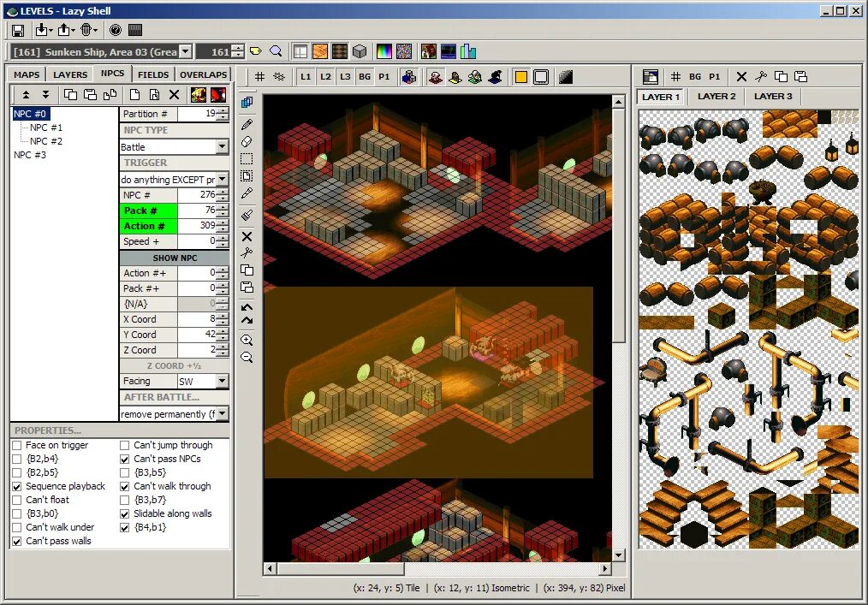The height and width of the screenshot is (605, 868).
Task: Switch to the FIELDS tab
Action: tap(153, 74)
